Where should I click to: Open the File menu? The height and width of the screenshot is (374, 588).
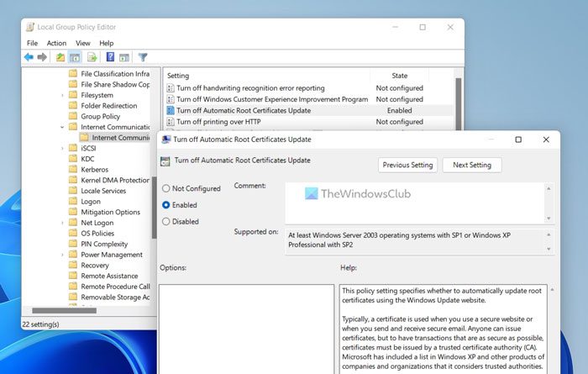coord(32,43)
